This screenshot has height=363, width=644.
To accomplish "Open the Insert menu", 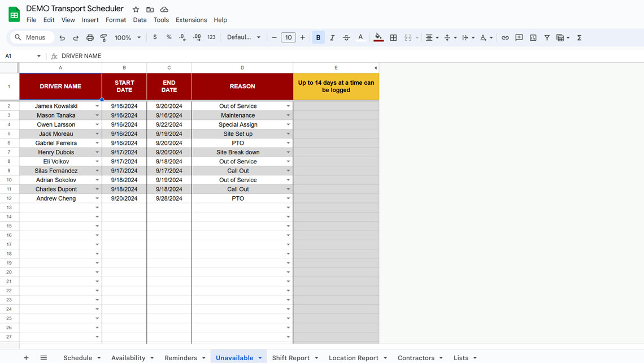I will (x=90, y=20).
